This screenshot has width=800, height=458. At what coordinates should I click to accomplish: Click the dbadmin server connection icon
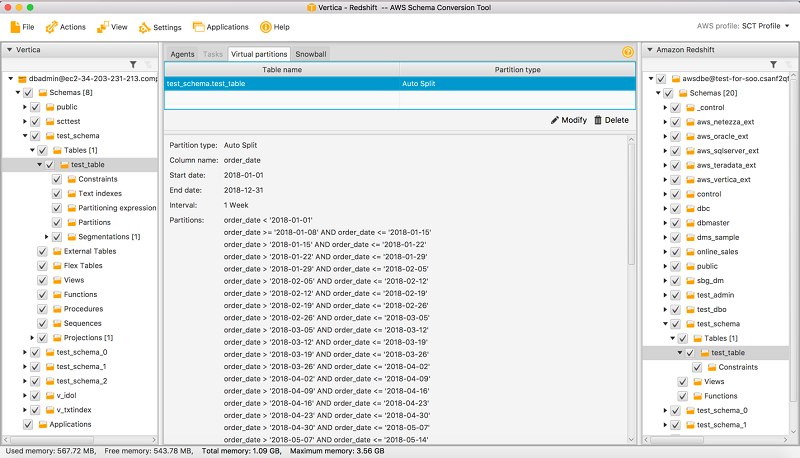(22, 79)
